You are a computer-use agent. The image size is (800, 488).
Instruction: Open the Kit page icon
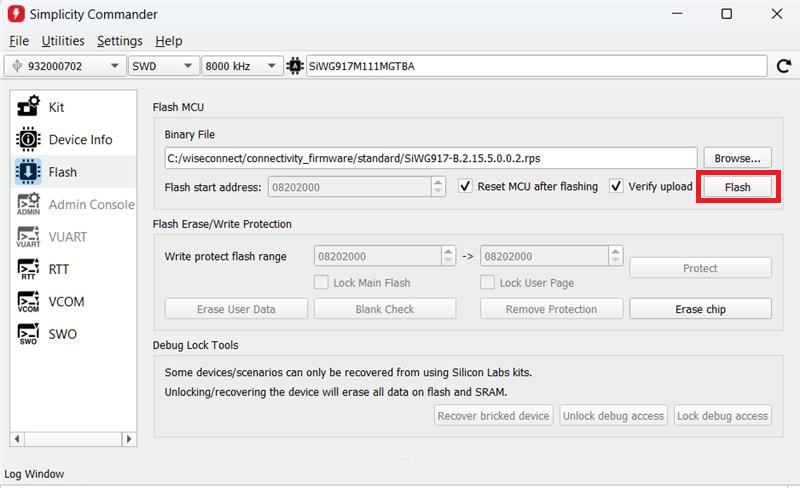(28, 107)
